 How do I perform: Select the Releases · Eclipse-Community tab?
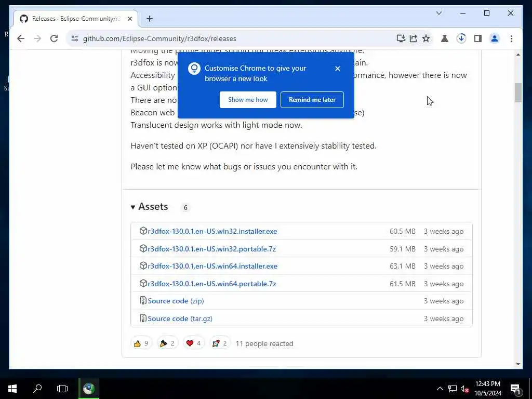point(76,19)
